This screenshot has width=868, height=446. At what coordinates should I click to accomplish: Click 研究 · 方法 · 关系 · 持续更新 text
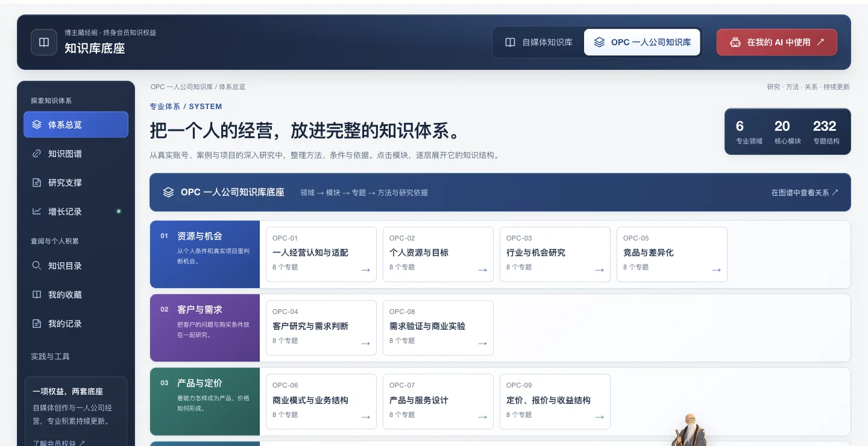(x=808, y=87)
